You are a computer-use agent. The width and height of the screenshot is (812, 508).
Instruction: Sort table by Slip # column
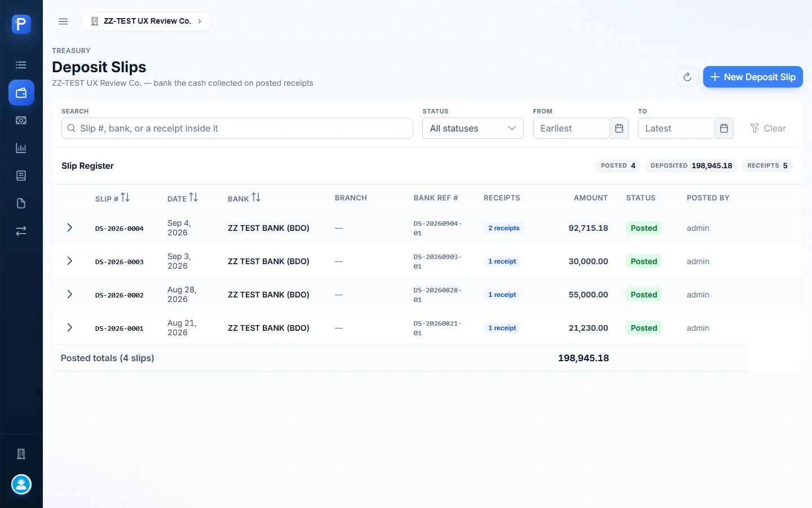point(112,198)
